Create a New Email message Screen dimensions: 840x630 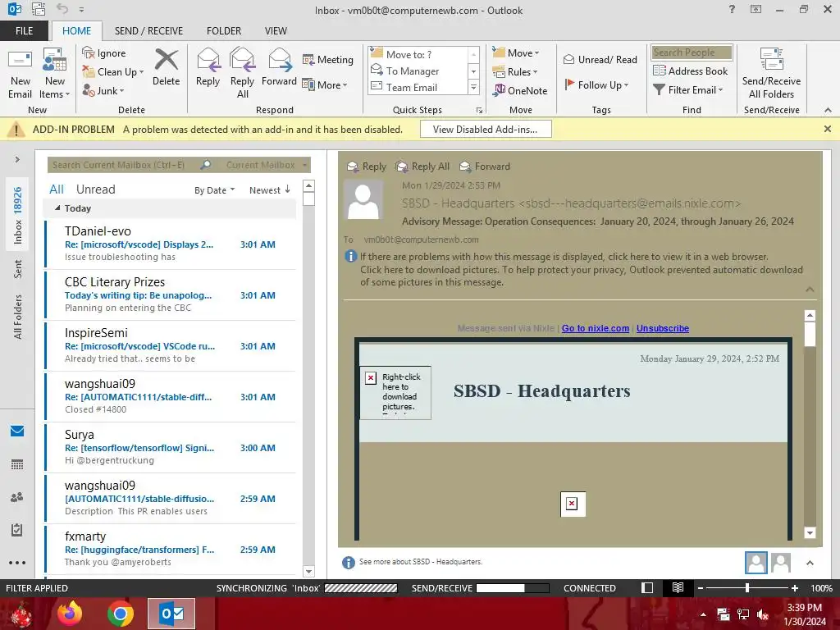pos(20,74)
